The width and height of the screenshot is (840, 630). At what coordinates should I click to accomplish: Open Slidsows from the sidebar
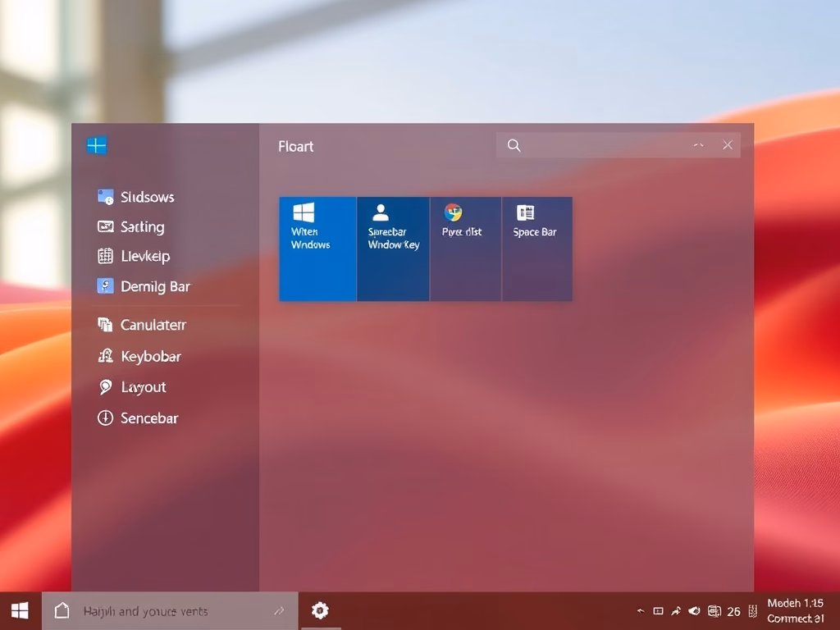(x=136, y=197)
